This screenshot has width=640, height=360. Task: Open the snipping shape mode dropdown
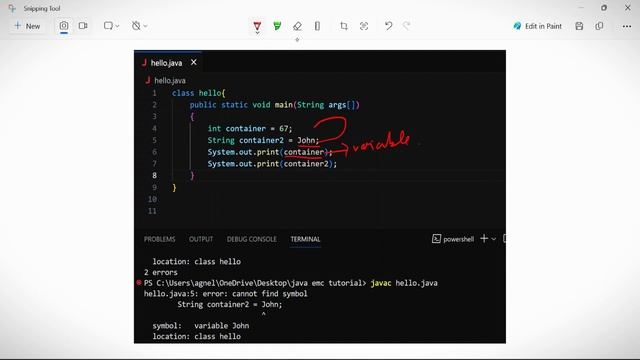[111, 26]
